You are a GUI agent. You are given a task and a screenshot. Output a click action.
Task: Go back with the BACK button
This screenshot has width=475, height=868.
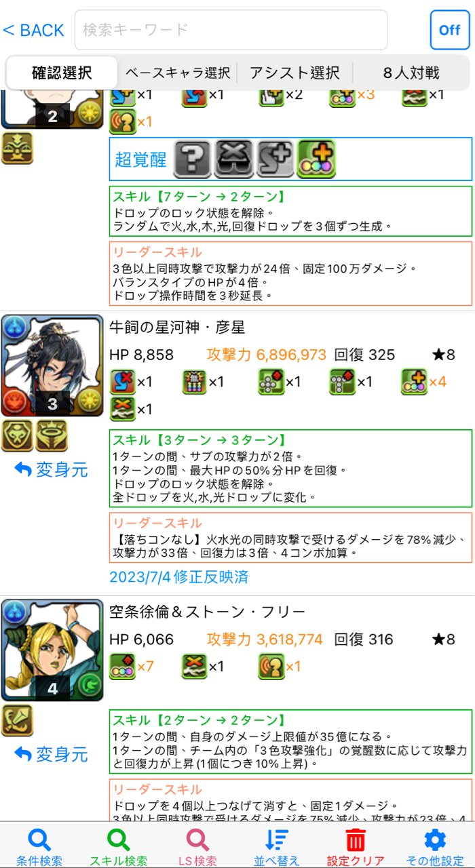[x=34, y=30]
